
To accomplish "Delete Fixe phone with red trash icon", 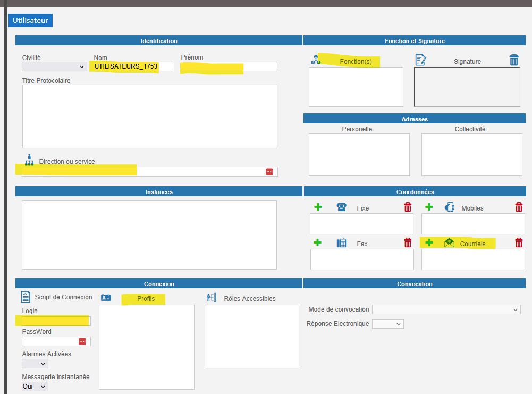I will [408, 207].
